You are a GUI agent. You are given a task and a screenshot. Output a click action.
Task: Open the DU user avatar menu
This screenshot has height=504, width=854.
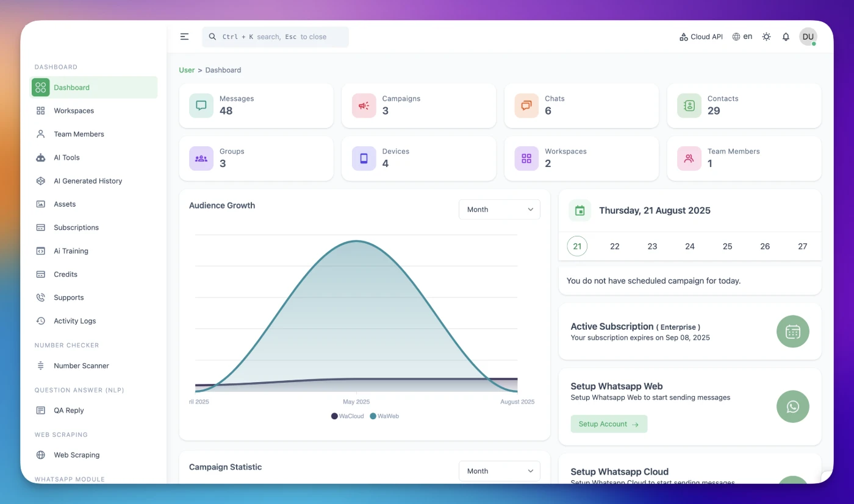(x=808, y=37)
